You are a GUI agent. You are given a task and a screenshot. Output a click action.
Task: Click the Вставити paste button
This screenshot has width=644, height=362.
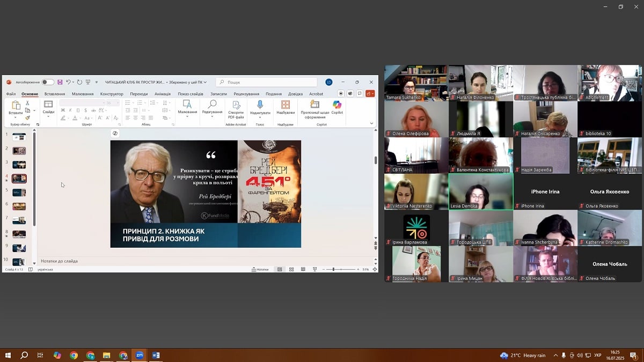pyautogui.click(x=16, y=109)
